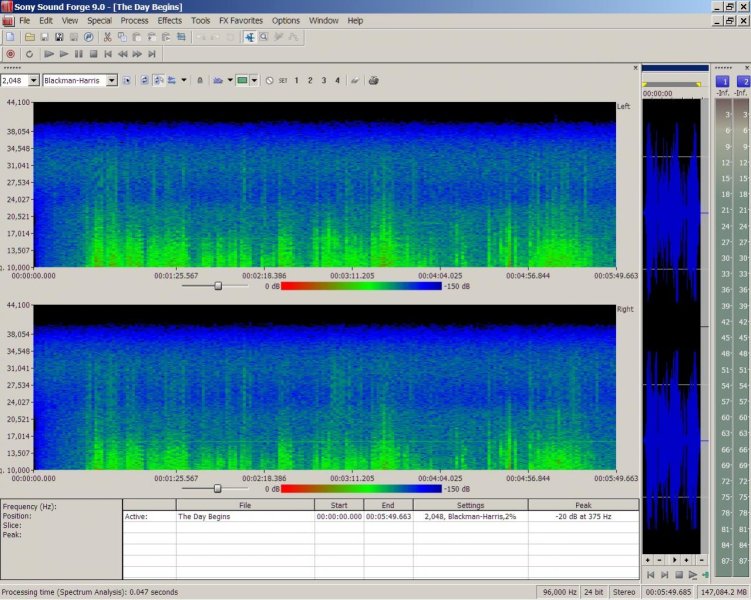Toggle the lock icon in spectrum toolbar
The image size is (751, 600).
click(x=199, y=80)
